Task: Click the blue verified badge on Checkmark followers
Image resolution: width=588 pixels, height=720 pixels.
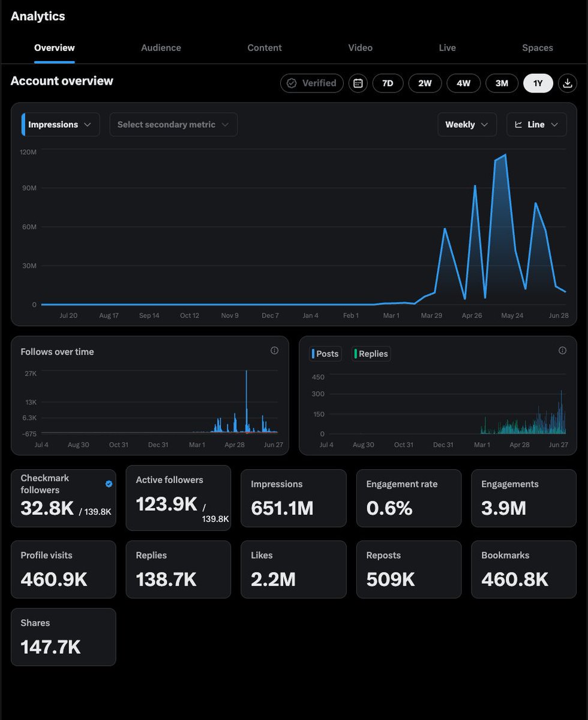Action: coord(109,484)
